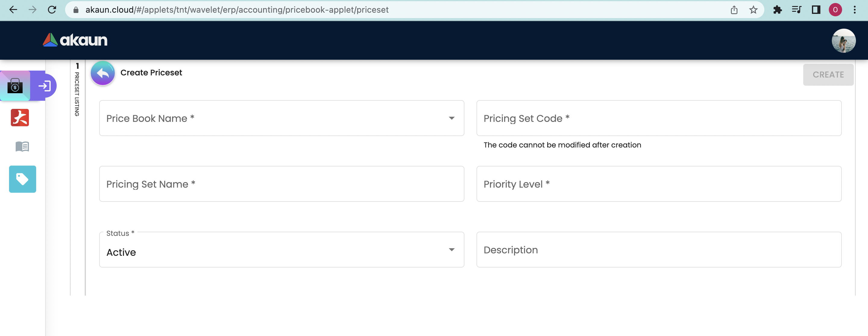The height and width of the screenshot is (336, 868).
Task: Reload the page
Action: (52, 10)
